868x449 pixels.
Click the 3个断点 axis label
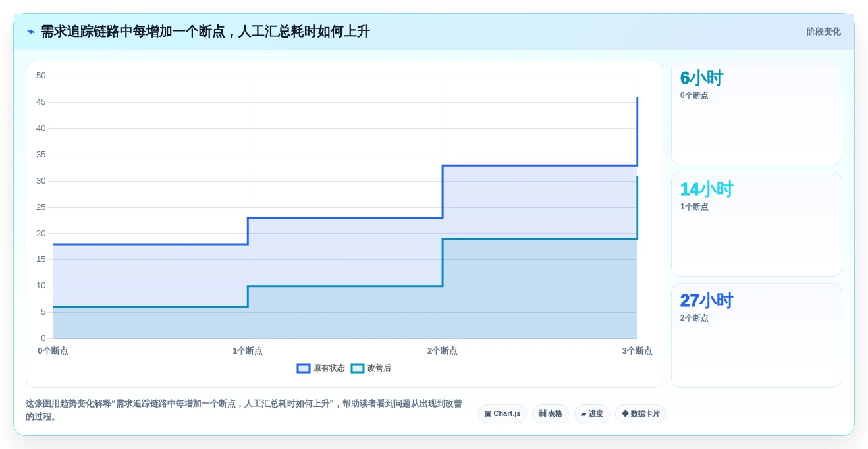tap(637, 351)
